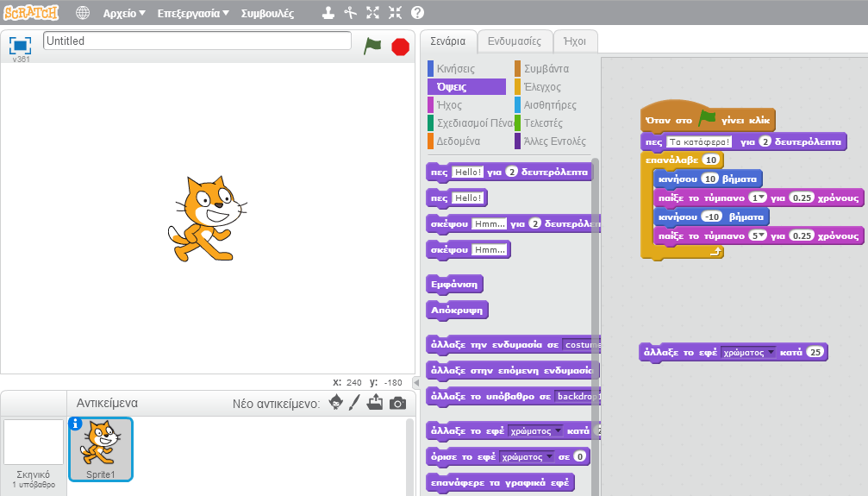This screenshot has height=496, width=868.
Task: Select the Duplicate stamp tool
Action: click(328, 12)
